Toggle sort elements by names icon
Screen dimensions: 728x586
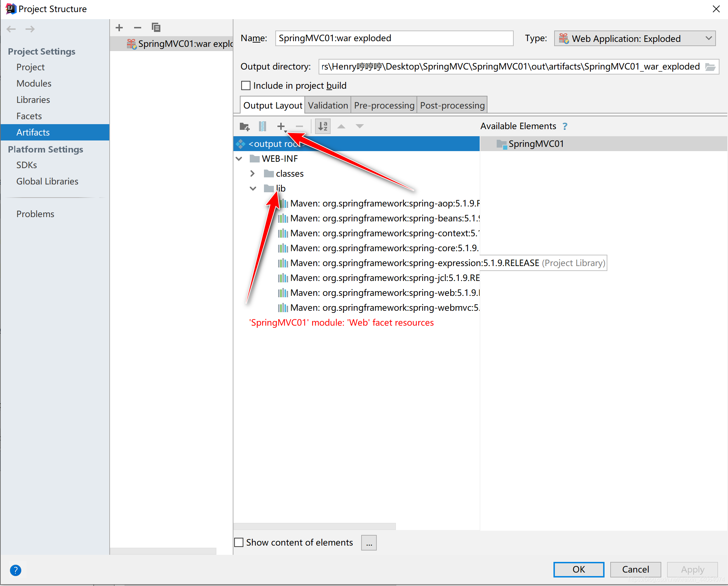click(x=323, y=126)
